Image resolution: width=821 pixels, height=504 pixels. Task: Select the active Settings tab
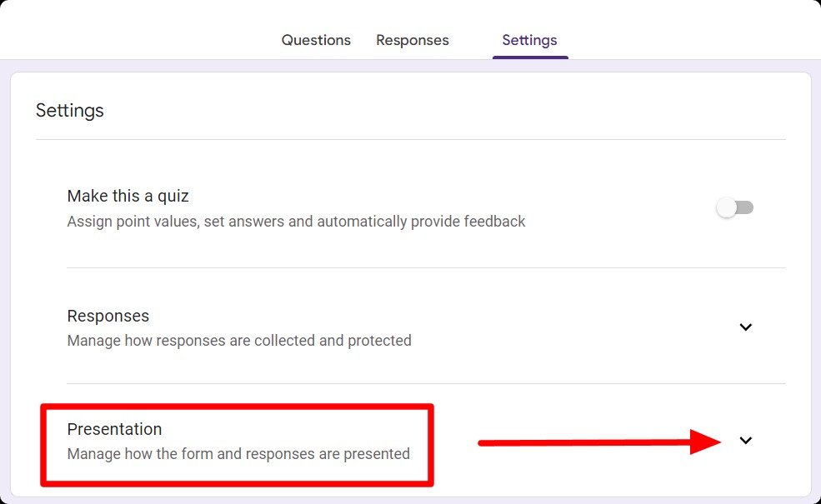(529, 39)
